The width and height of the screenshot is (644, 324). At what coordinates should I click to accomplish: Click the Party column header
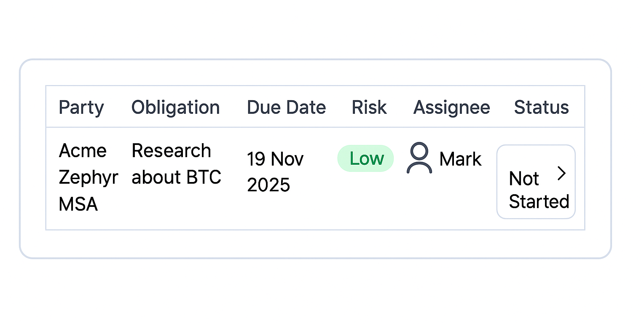point(81,107)
